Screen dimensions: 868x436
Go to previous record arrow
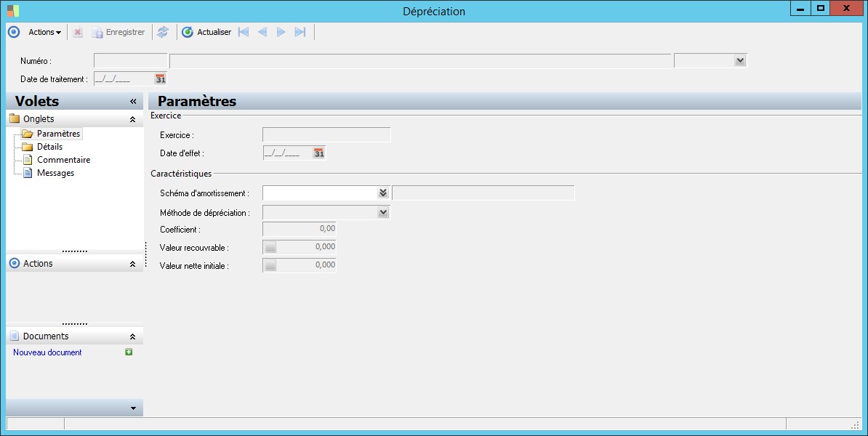[x=262, y=32]
